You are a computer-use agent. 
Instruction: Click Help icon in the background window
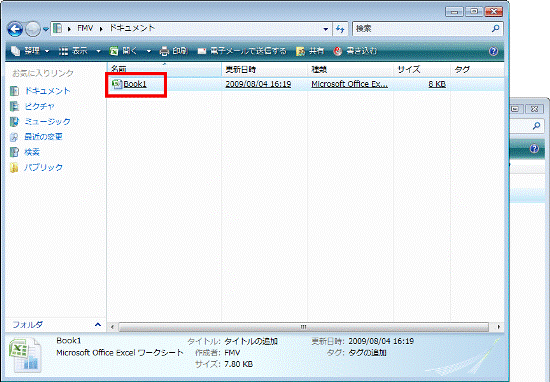click(534, 149)
